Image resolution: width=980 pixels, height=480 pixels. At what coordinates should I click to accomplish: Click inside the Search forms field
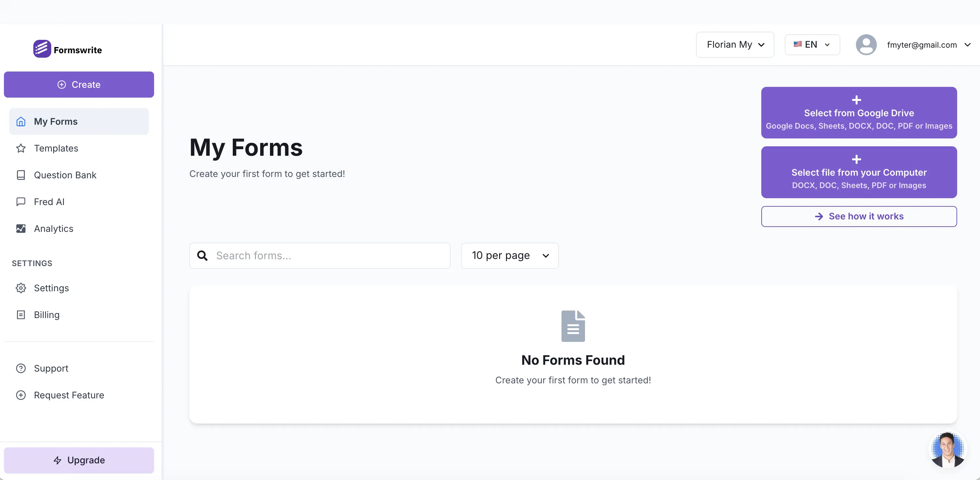(x=320, y=255)
